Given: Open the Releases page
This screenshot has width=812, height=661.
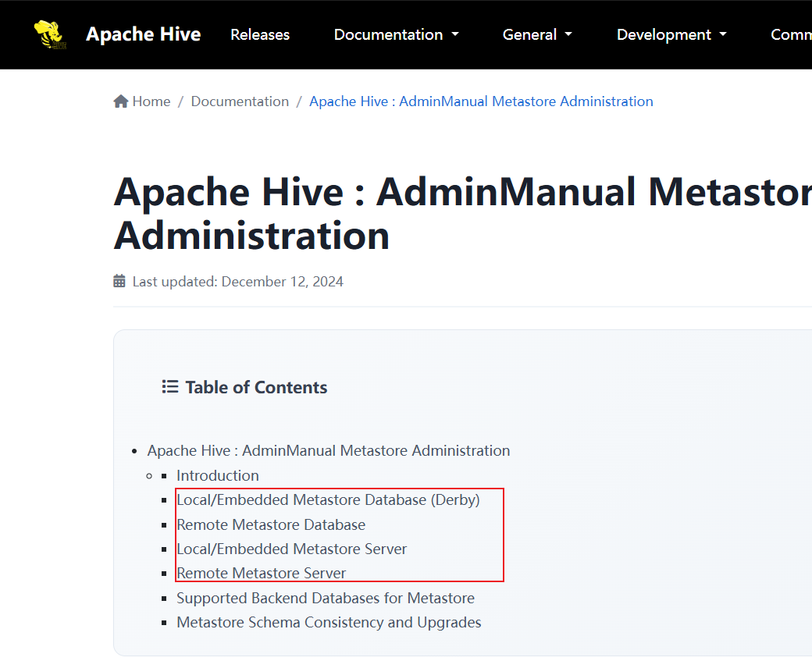Looking at the screenshot, I should pos(260,34).
